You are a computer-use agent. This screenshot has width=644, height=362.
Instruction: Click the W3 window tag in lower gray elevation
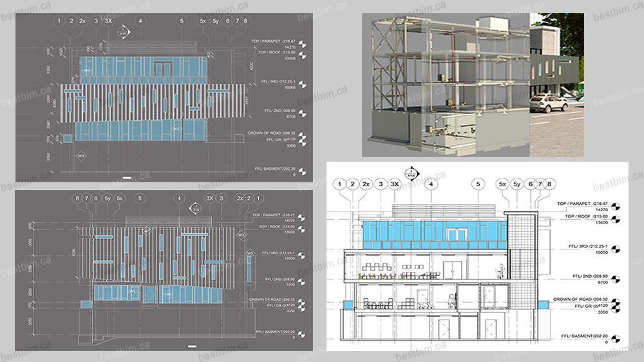[241, 235]
